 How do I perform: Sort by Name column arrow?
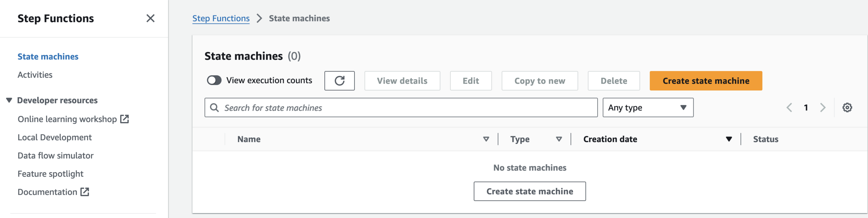(x=486, y=139)
